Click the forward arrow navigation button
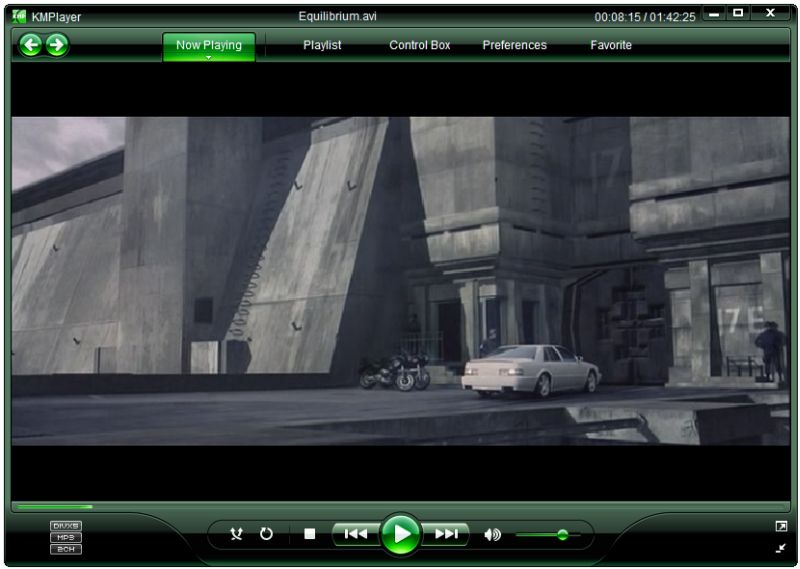Screen dimensions: 800x569 (57, 45)
